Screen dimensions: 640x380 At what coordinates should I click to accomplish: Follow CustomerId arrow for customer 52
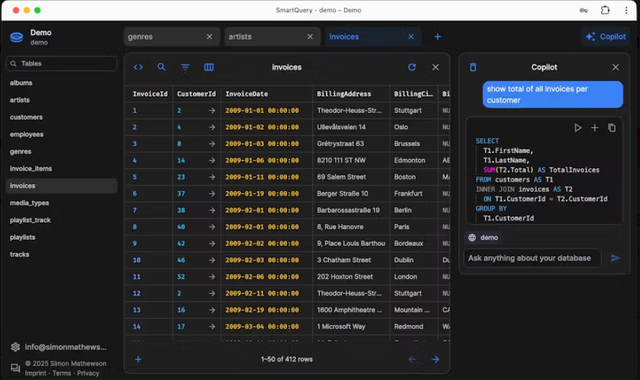(211, 277)
